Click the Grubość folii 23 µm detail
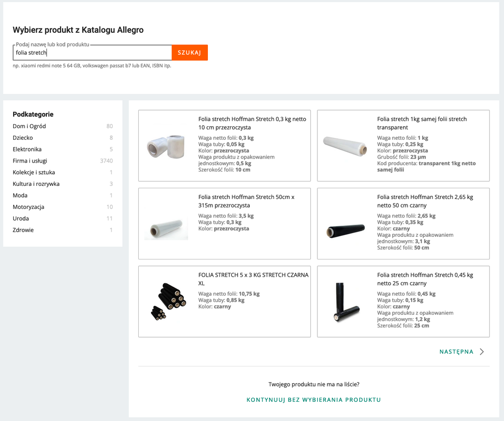The image size is (504, 421). point(402,157)
